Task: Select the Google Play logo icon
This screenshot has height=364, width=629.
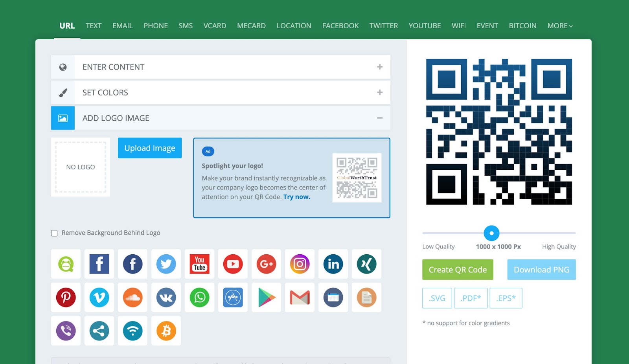Action: (x=266, y=298)
